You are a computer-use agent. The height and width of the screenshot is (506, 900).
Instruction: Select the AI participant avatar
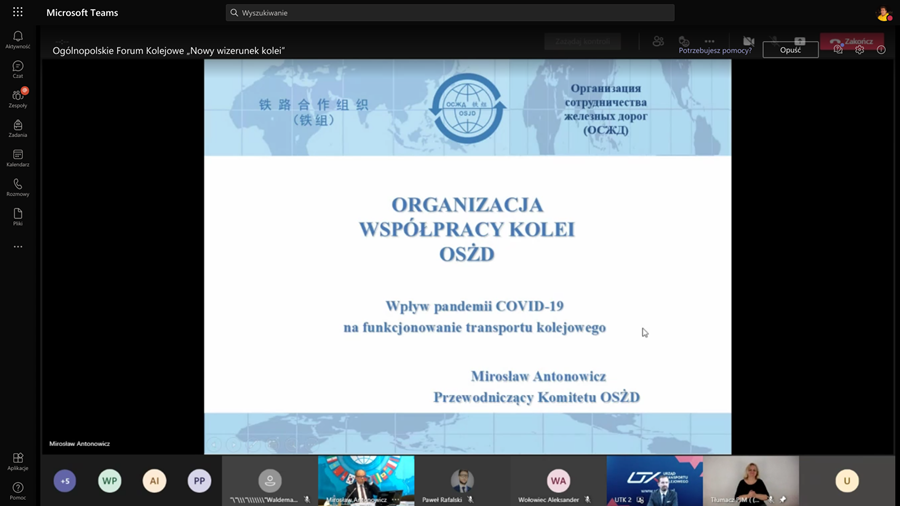pos(154,481)
